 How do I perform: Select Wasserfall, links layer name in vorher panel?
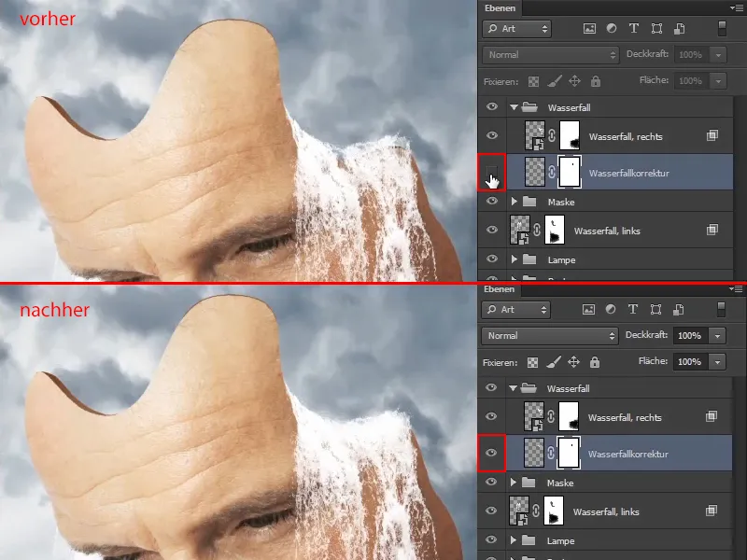[607, 231]
